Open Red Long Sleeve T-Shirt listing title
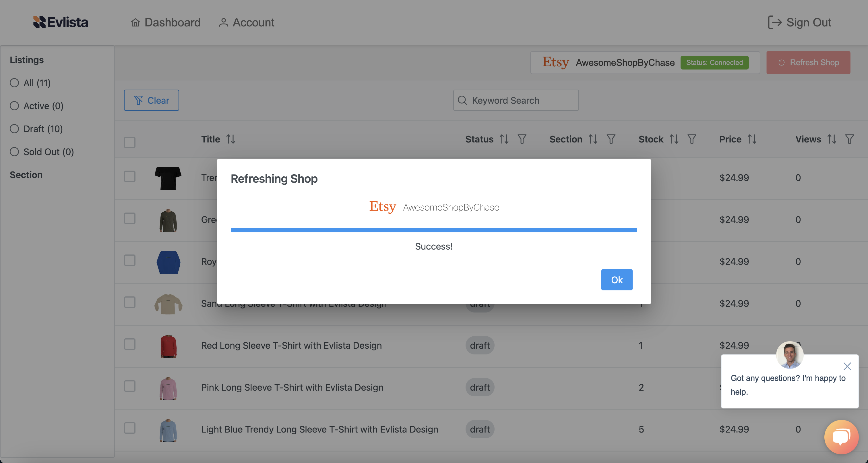Screen dimensions: 868x463 (291, 345)
